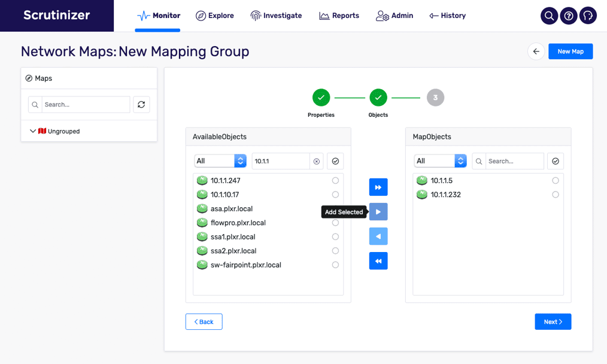The image size is (607, 364).
Task: Open the search icon in header
Action: (549, 16)
